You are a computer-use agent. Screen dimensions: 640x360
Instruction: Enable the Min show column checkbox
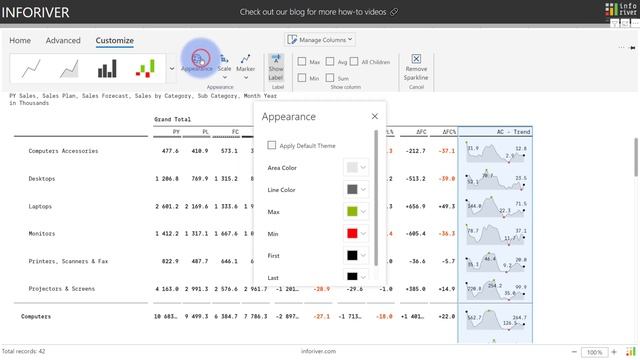(x=302, y=78)
